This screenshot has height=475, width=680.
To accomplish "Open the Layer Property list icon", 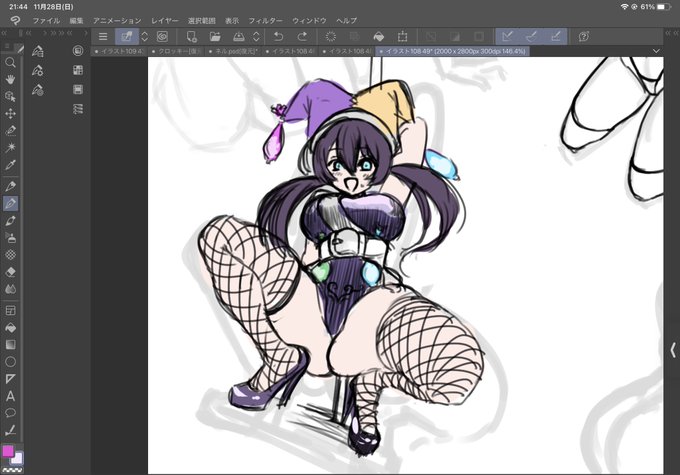I will click(78, 109).
